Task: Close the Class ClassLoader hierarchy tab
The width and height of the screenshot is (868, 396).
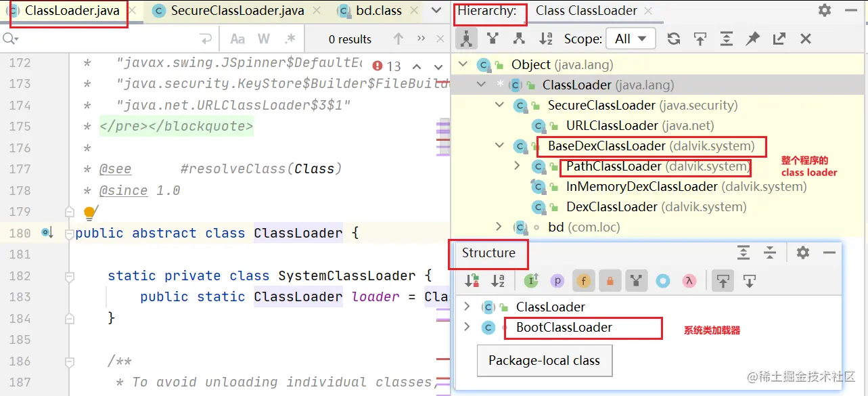Action: click(x=649, y=11)
